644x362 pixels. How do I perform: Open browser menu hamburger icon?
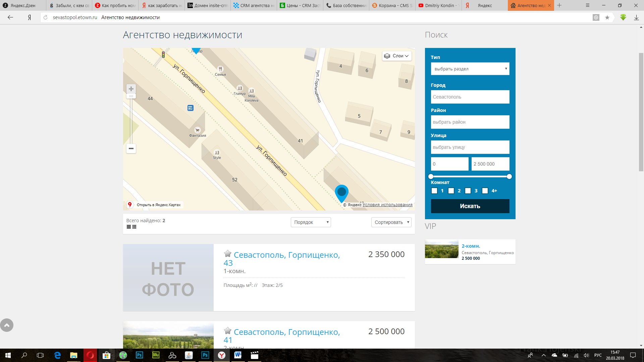point(588,5)
